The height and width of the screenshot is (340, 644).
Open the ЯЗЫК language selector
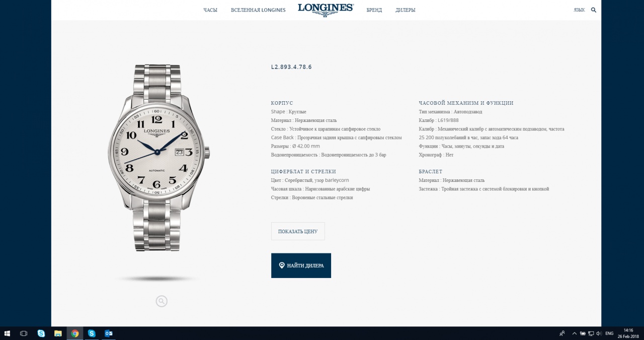579,10
